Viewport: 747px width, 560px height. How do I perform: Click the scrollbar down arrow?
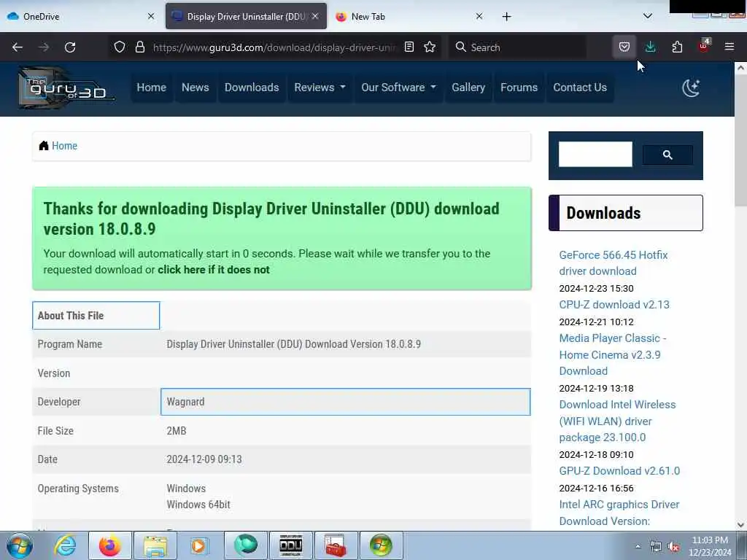point(740,525)
